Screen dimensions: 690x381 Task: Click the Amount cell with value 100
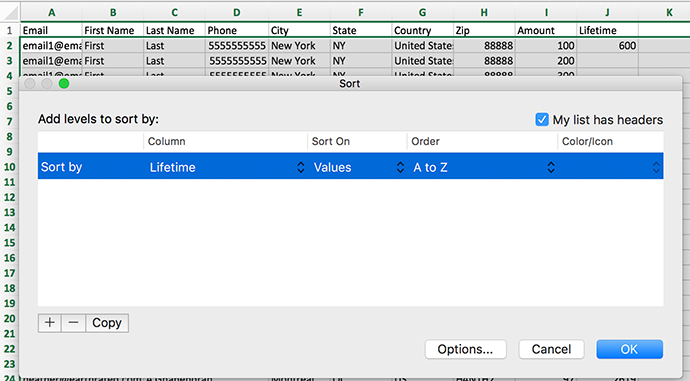pyautogui.click(x=546, y=46)
